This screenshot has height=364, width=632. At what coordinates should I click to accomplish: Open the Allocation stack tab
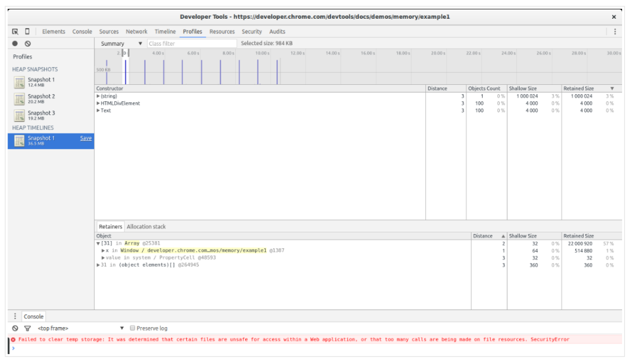point(146,226)
